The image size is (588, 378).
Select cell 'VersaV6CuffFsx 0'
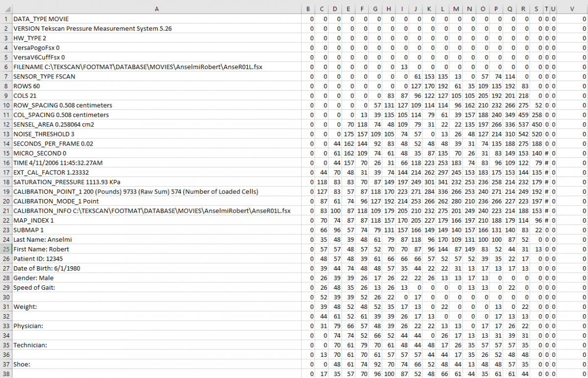click(x=156, y=57)
